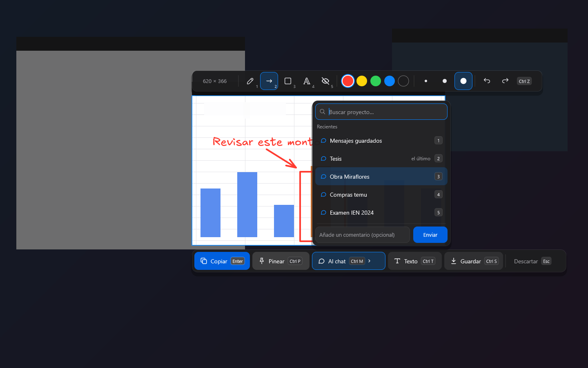Click the Ctrl Z shortcut badge
The image size is (588, 368).
524,81
